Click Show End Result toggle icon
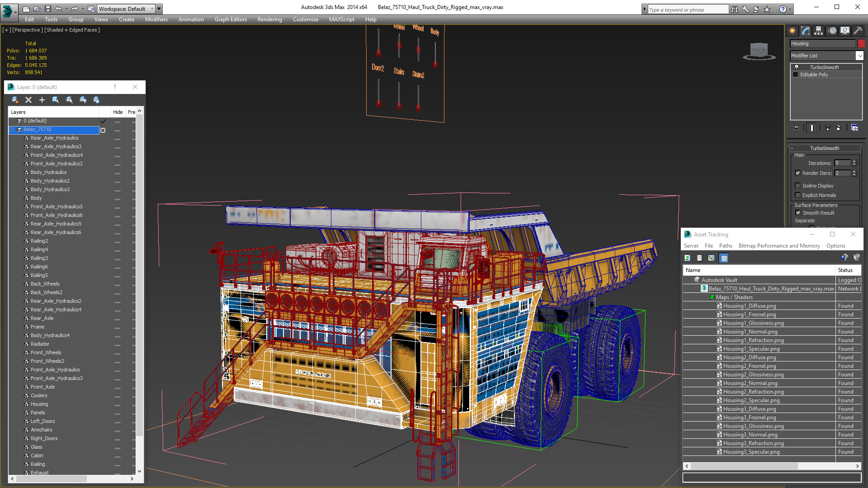The height and width of the screenshot is (488, 868). tap(812, 128)
